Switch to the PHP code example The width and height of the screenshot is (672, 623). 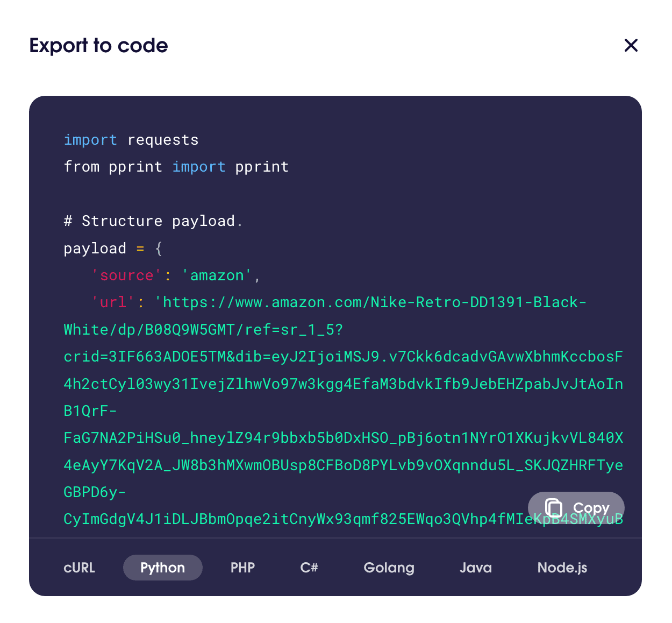[242, 568]
